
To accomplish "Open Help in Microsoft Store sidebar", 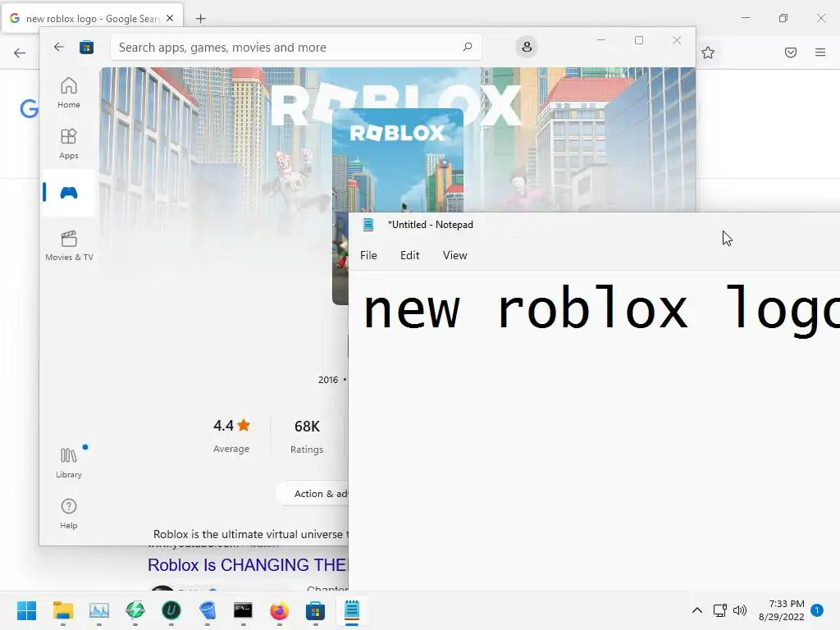I will 69,514.
